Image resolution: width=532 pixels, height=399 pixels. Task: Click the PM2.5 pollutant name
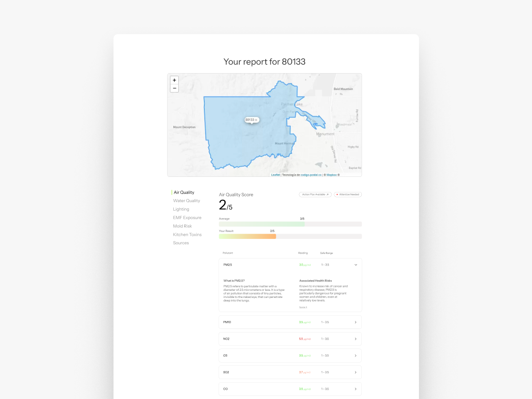click(228, 265)
